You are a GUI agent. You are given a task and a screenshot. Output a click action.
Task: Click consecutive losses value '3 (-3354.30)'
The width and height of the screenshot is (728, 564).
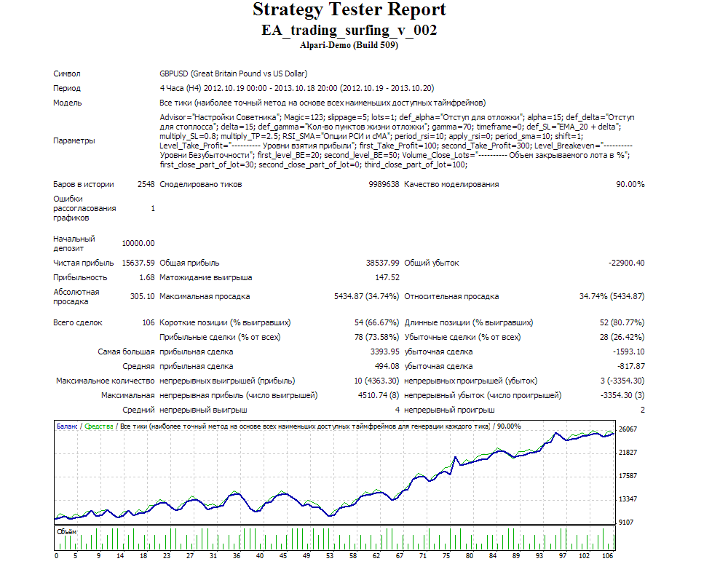(x=622, y=381)
